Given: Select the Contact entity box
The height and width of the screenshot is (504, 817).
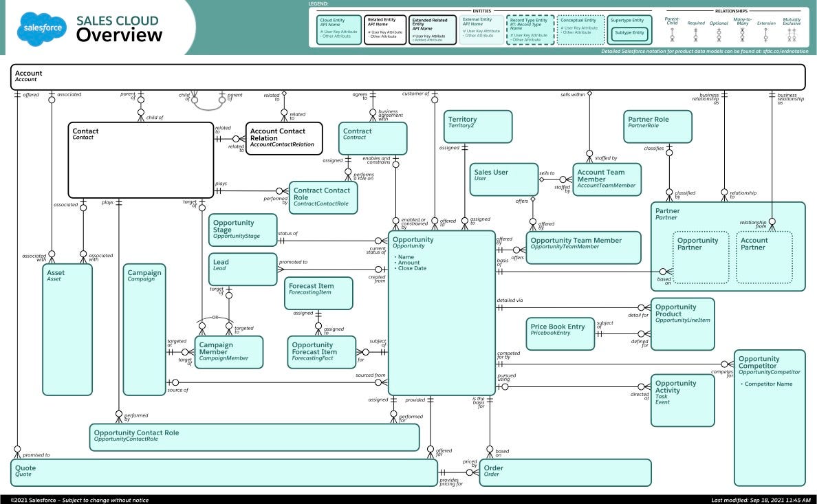Looking at the screenshot, I should [x=141, y=160].
